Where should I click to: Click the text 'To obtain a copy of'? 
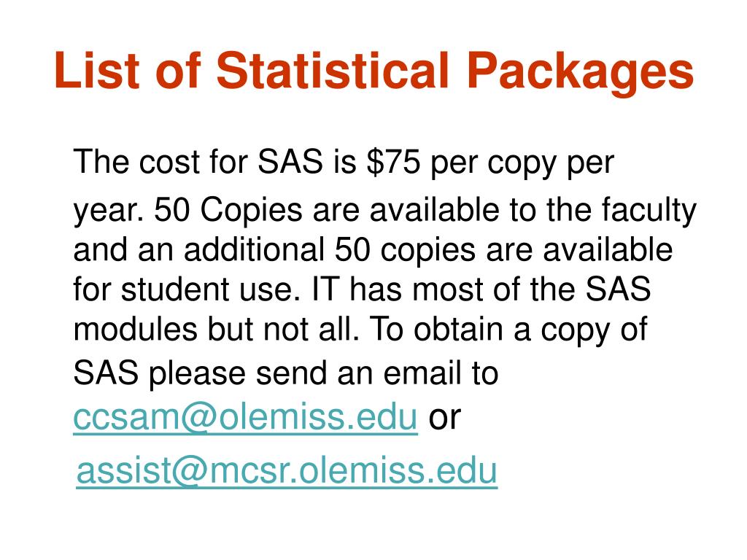pyautogui.click(x=508, y=330)
